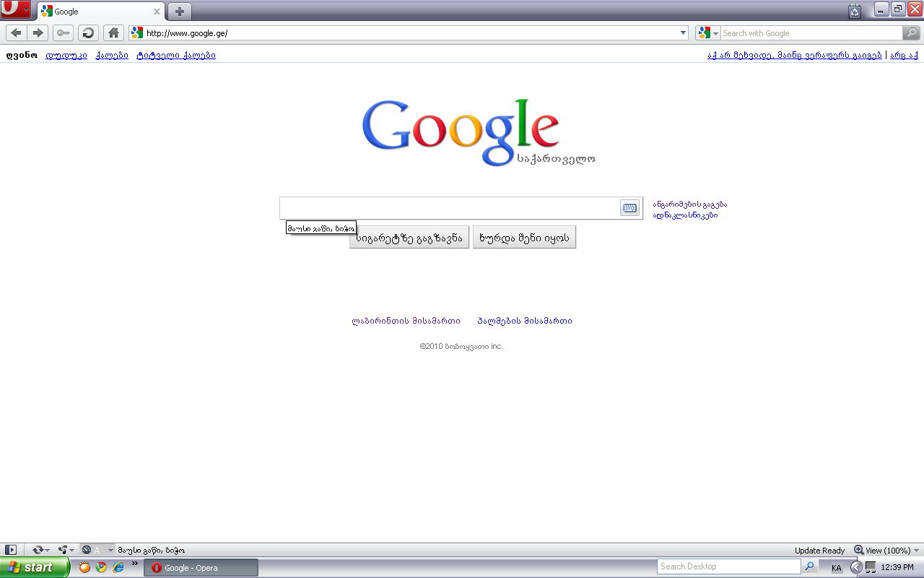This screenshot has height=578, width=924.
Task: Show hidden system tray icons
Action: click(856, 567)
